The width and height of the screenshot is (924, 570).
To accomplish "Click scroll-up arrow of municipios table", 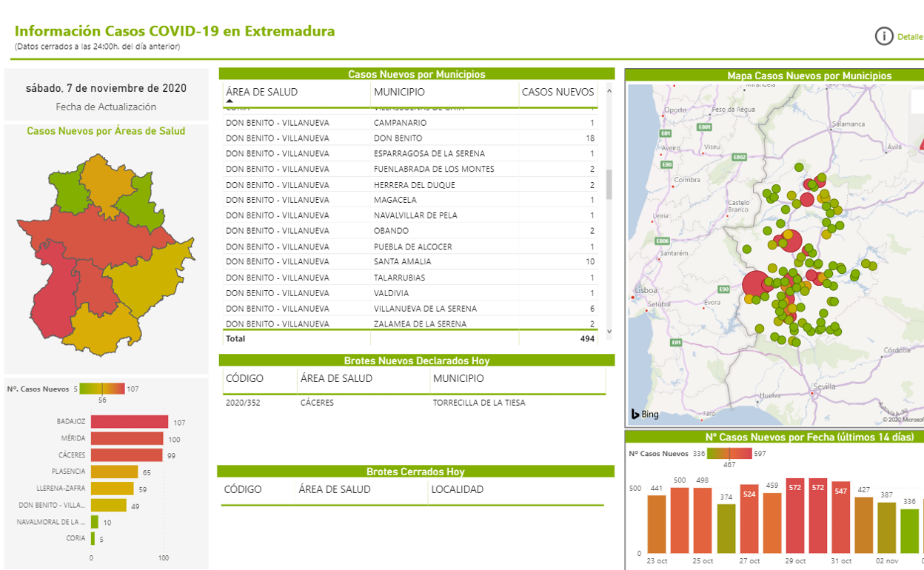I will (x=609, y=91).
